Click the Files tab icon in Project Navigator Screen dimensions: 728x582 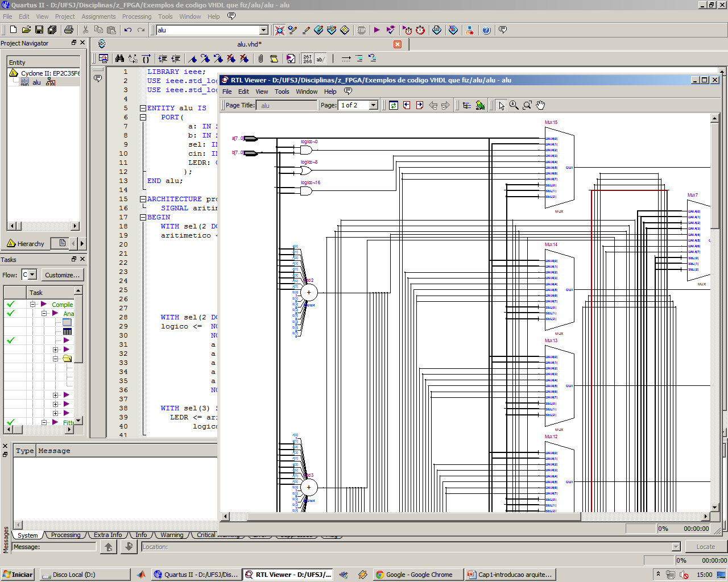pos(63,243)
